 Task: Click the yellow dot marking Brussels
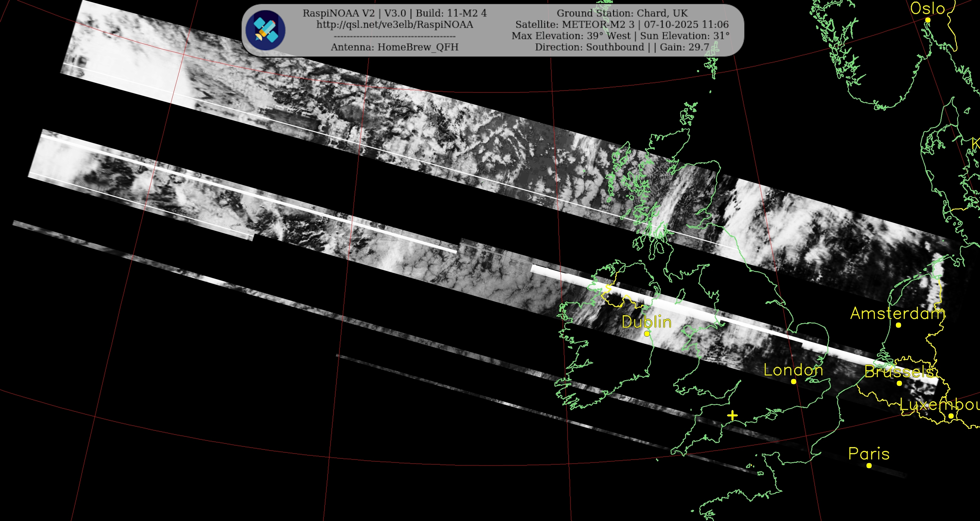pyautogui.click(x=899, y=383)
